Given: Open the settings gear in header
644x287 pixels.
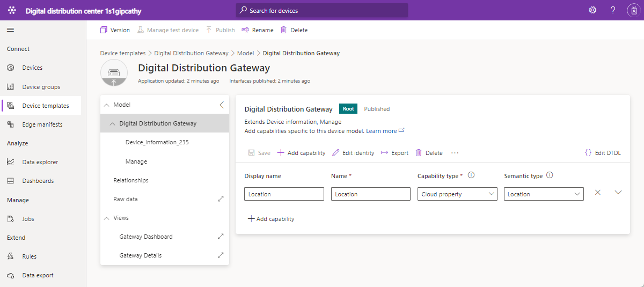Looking at the screenshot, I should [x=592, y=10].
